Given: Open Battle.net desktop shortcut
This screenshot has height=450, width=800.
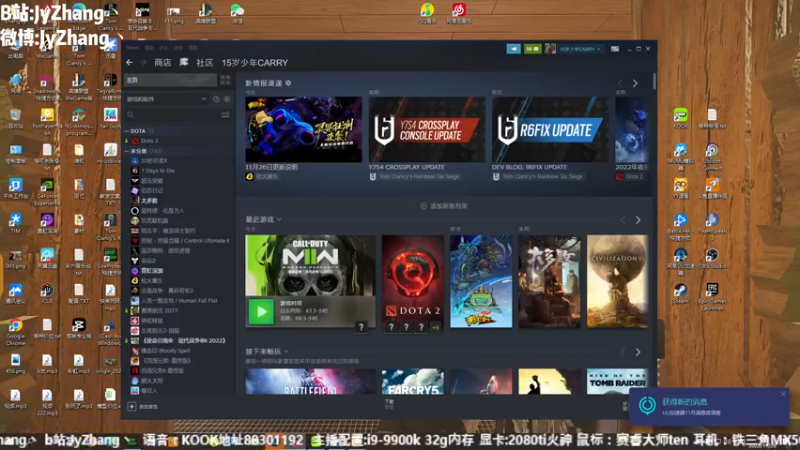Looking at the screenshot, I should point(681,226).
